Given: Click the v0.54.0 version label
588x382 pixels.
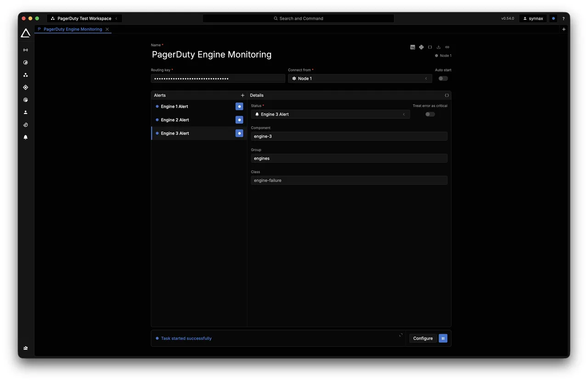Looking at the screenshot, I should (508, 19).
